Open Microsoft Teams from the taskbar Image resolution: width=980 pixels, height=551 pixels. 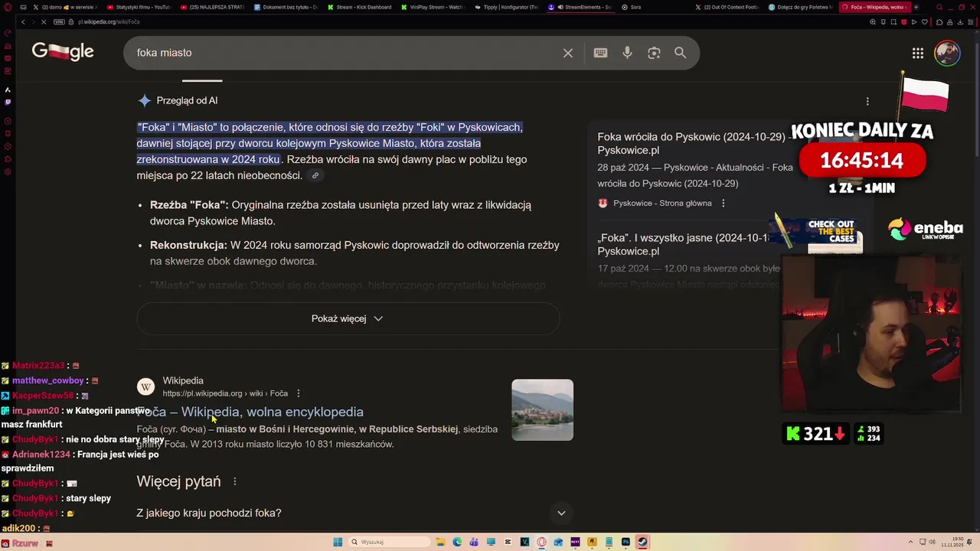[x=474, y=543]
